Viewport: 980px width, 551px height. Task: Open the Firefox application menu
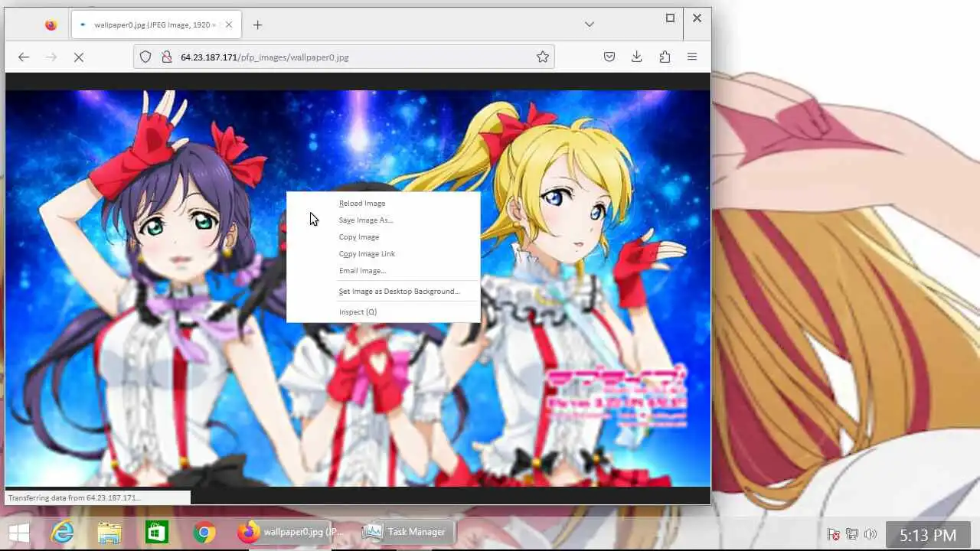coord(692,57)
